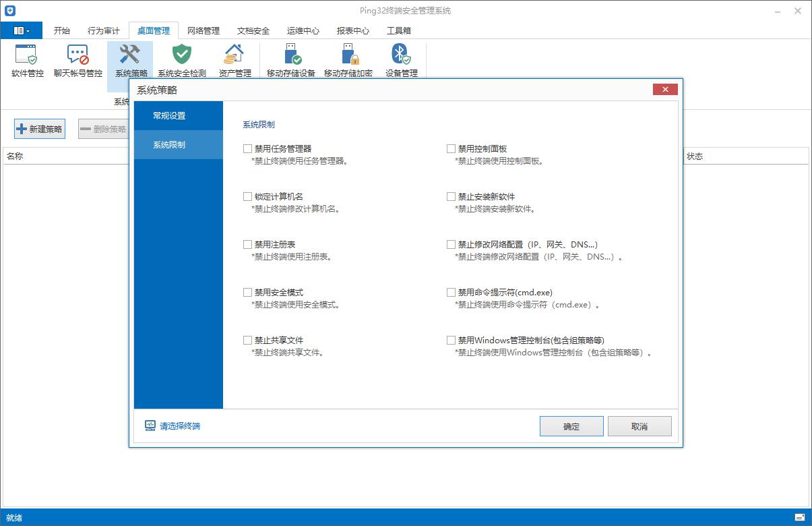Check 禁止安装新软件 option

point(451,196)
